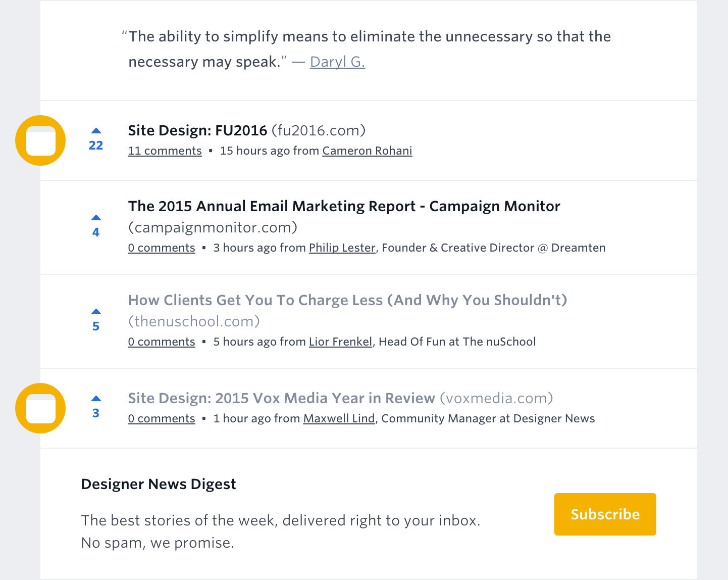Click the Subscribe button
The width and height of the screenshot is (728, 580).
[x=605, y=514]
